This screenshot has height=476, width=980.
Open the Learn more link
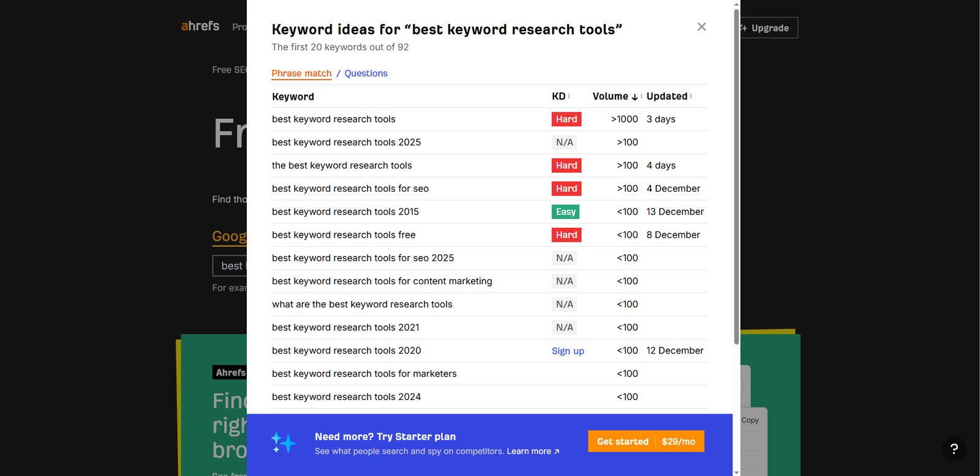(533, 451)
